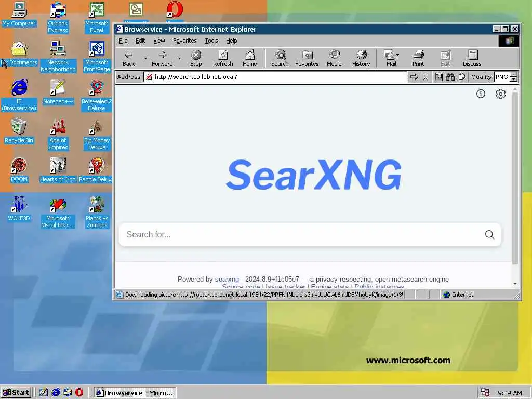Click the page bookmark icon left of binoculars
This screenshot has height=399, width=532.
(x=438, y=77)
